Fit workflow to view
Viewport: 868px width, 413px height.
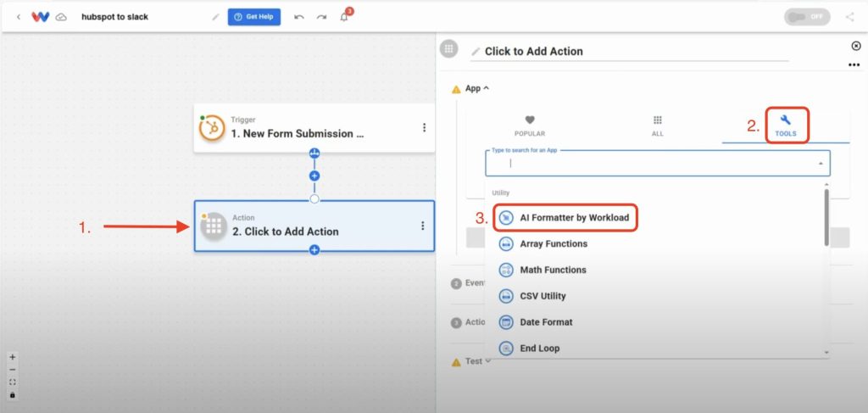tap(13, 382)
